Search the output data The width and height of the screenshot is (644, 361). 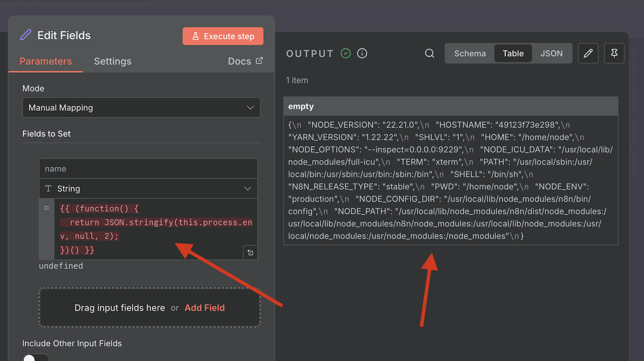(x=430, y=54)
